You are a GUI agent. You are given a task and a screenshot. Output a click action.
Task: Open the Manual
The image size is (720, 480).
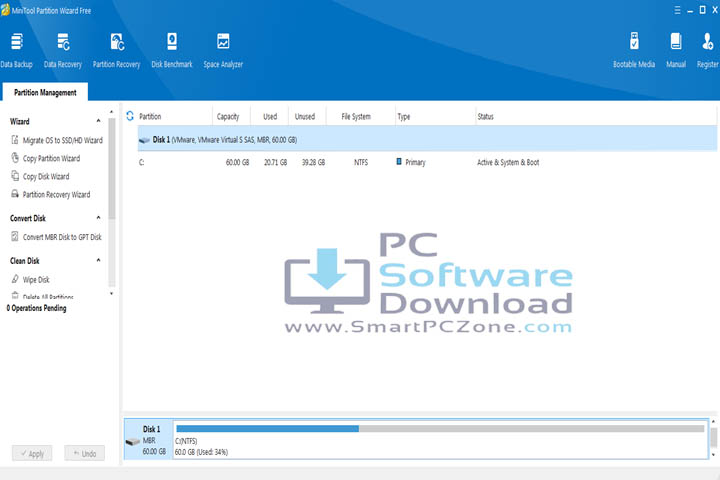(x=676, y=51)
